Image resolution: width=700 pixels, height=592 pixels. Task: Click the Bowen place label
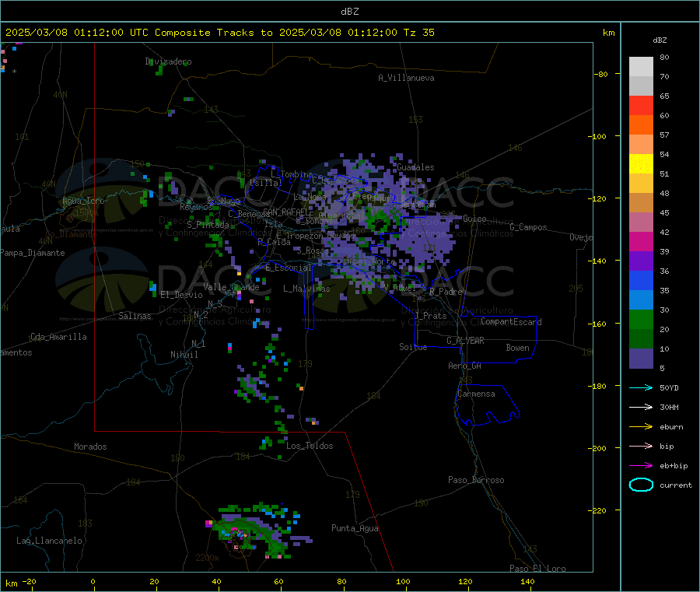pos(517,348)
